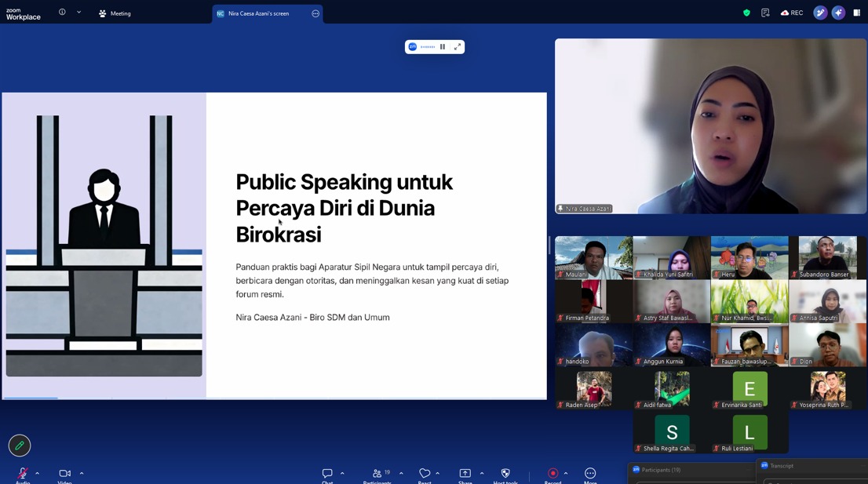868x484 pixels.
Task: Select Raden Asep's participant tile
Action: (x=594, y=389)
